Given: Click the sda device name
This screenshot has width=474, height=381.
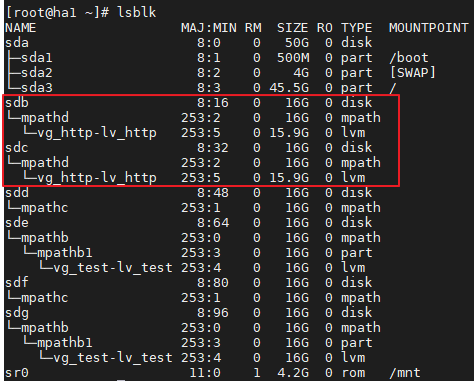Looking at the screenshot, I should tap(17, 43).
